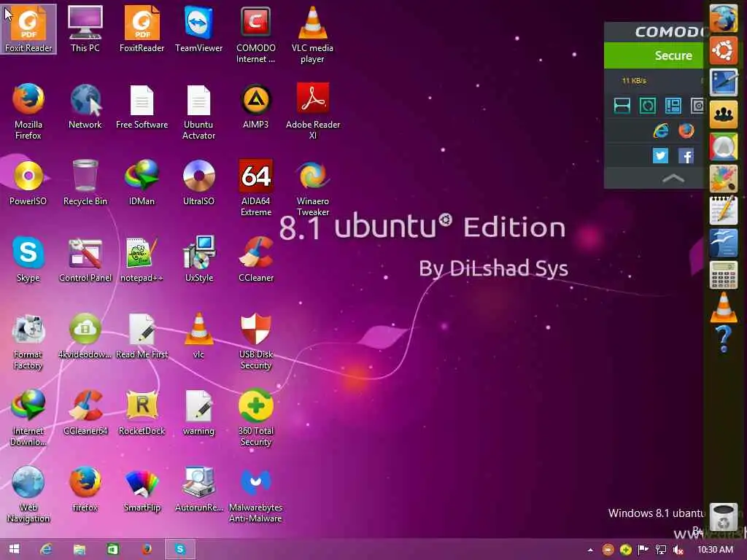Open the notepad with pencil dock icon
Image resolution: width=747 pixels, height=560 pixels.
[723, 210]
